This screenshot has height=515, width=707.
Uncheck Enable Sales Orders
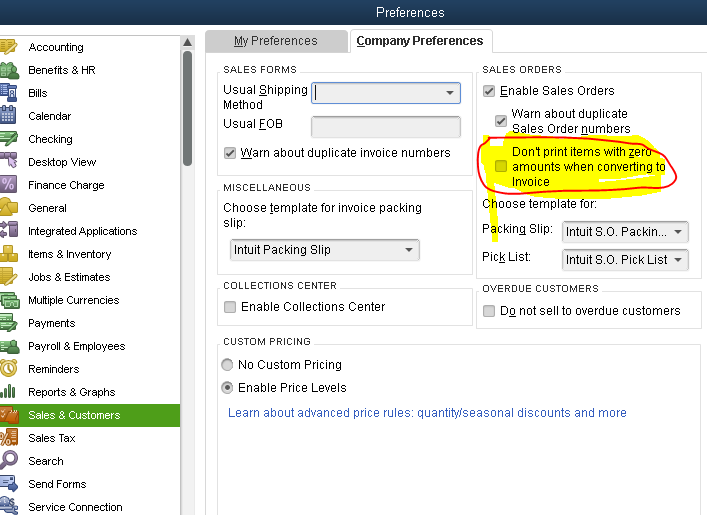(x=489, y=91)
